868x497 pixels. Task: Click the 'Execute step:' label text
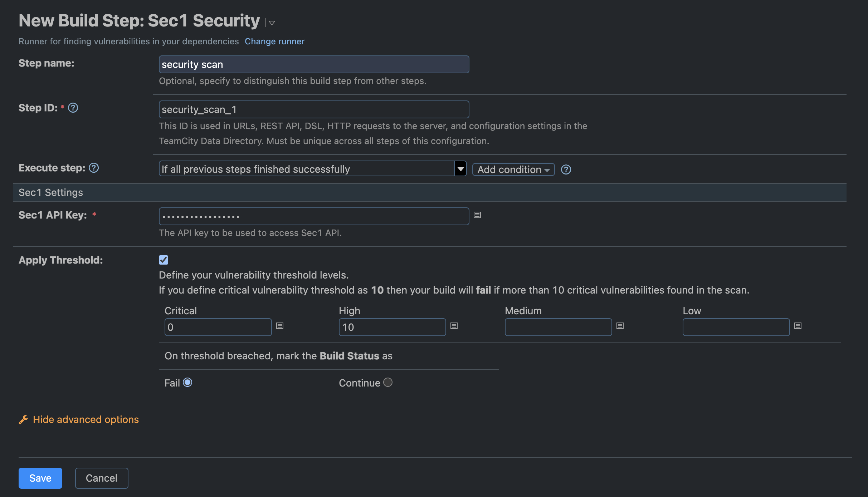(x=52, y=168)
